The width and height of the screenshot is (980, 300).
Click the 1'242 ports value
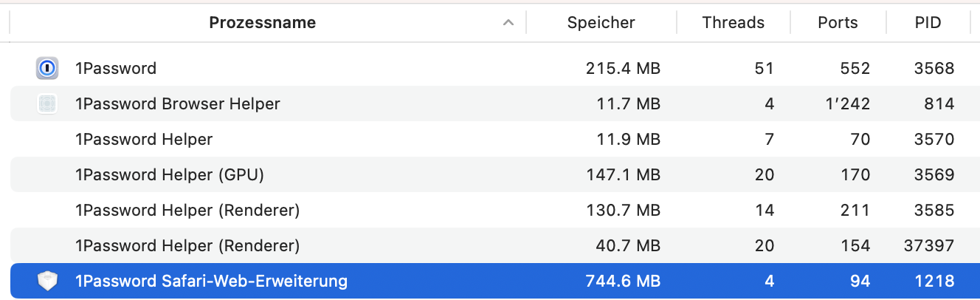pyautogui.click(x=849, y=104)
